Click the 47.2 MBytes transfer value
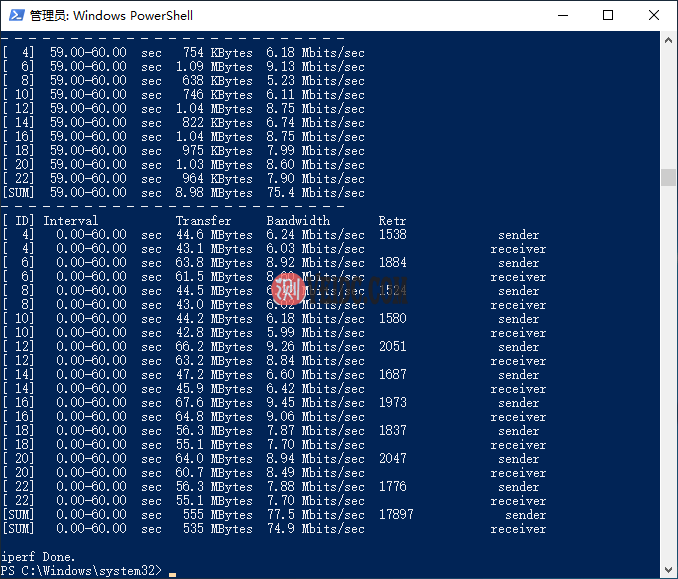 click(214, 374)
